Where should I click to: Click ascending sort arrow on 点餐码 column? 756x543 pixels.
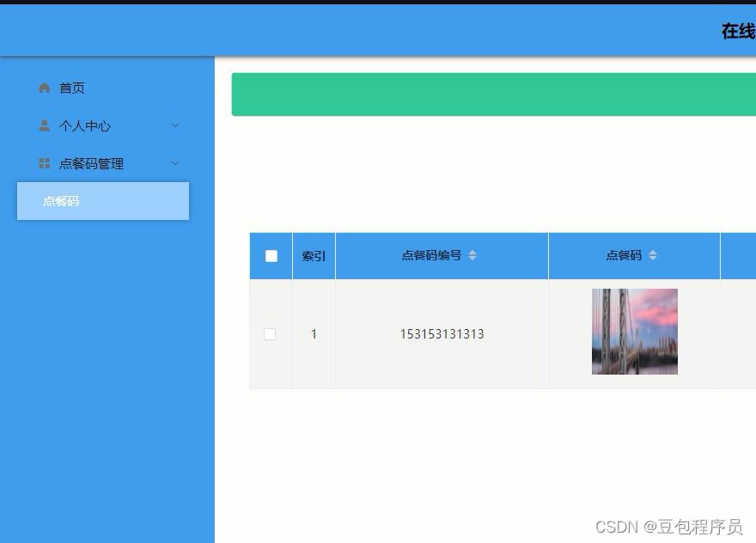pyautogui.click(x=653, y=251)
